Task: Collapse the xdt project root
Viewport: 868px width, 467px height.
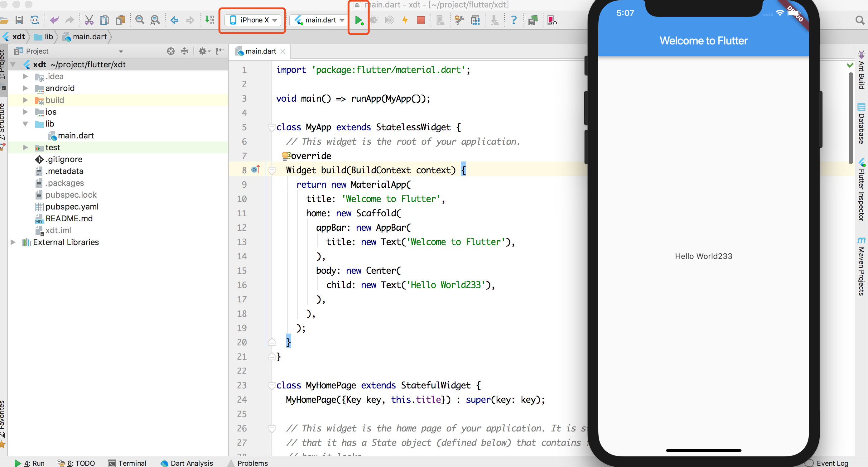Action: pyautogui.click(x=13, y=64)
